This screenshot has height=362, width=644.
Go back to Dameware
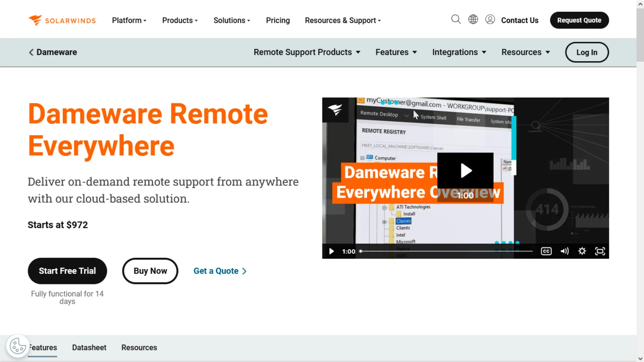53,52
